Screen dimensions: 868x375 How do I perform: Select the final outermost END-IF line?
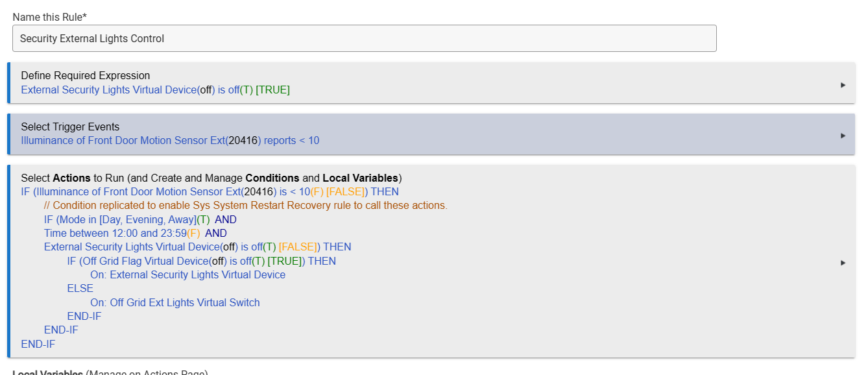coord(38,345)
